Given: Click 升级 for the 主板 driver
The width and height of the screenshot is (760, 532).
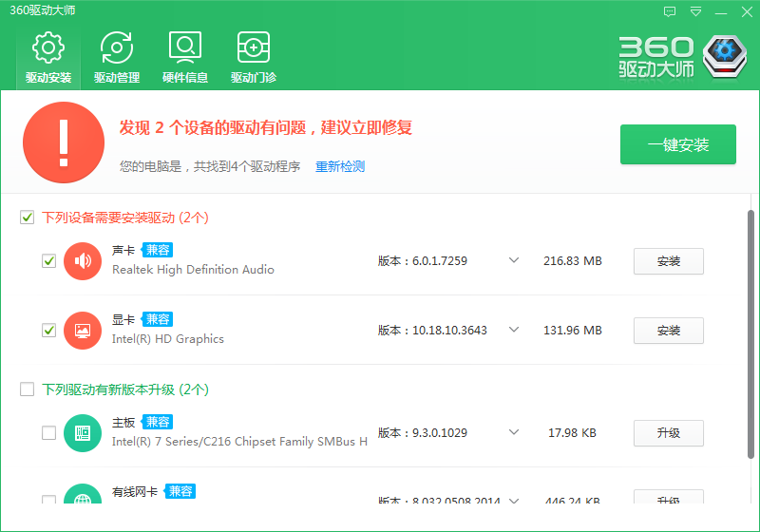Looking at the screenshot, I should tap(669, 433).
